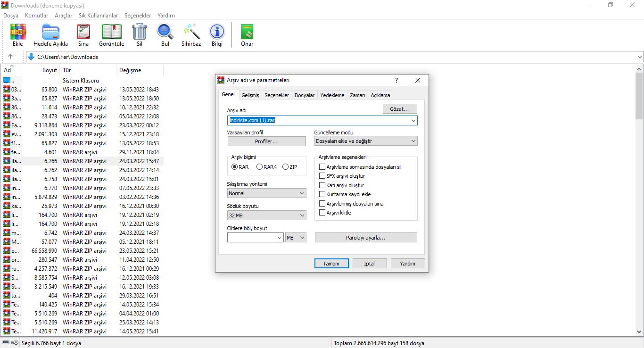Select the parent folder '..' icon row
Image resolution: width=644 pixels, height=348 pixels.
coord(82,81)
